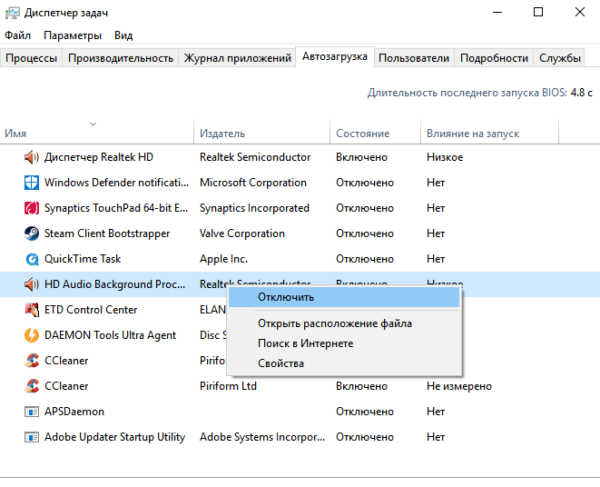The height and width of the screenshot is (487, 600).
Task: Select the Steam Client Bootstrapper entry
Action: (x=107, y=233)
